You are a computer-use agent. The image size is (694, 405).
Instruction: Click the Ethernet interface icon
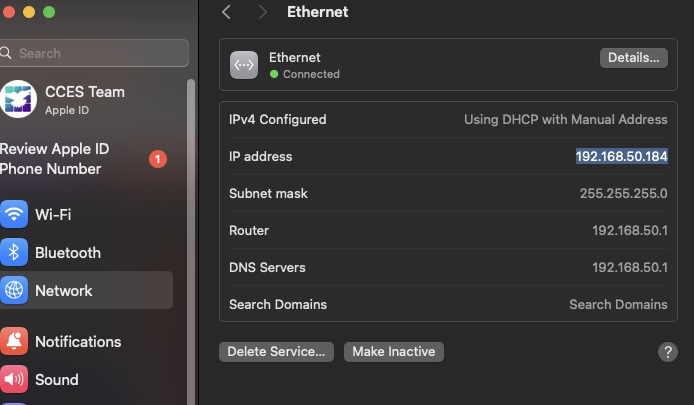(244, 65)
